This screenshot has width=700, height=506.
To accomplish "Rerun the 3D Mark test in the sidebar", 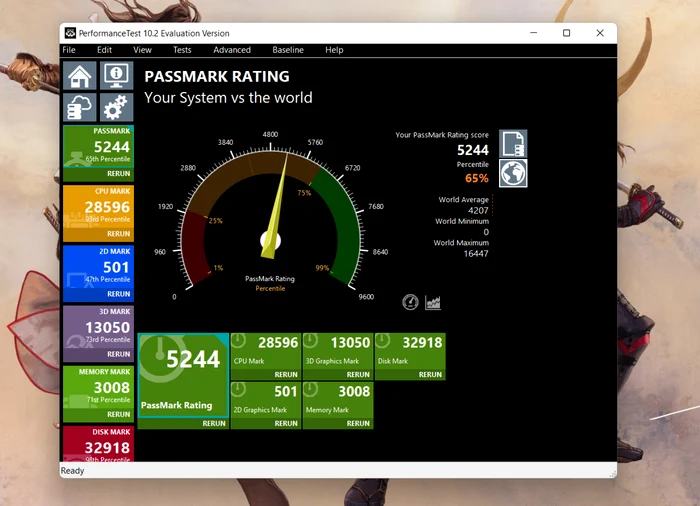I will [x=118, y=354].
